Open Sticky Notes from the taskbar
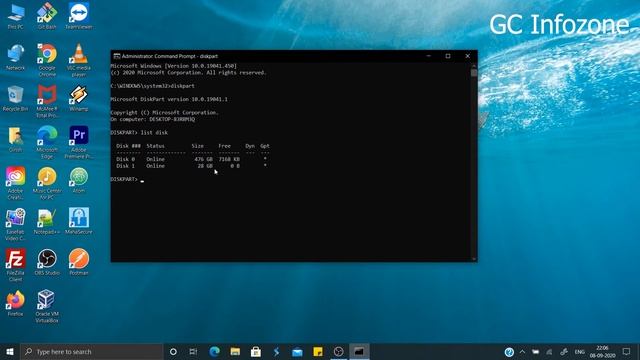The width and height of the screenshot is (640, 360). point(318,351)
